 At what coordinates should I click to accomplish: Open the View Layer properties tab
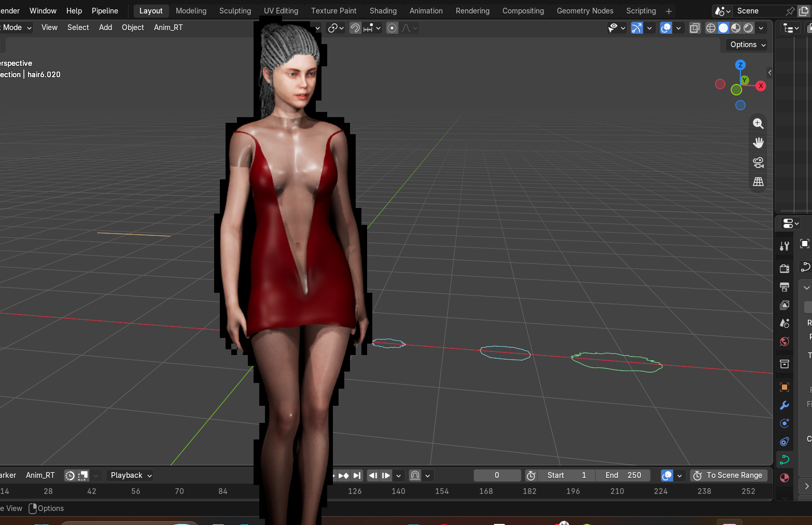pos(785,305)
